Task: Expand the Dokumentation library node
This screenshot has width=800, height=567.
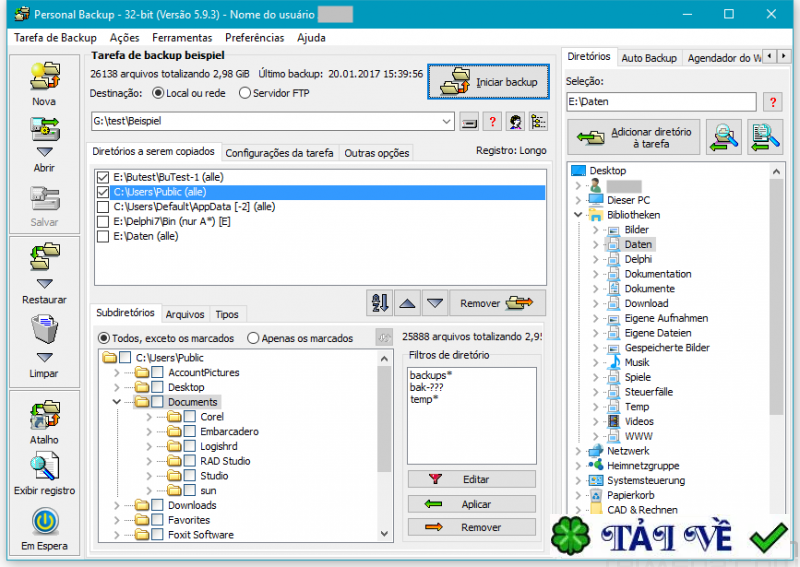Action: click(595, 274)
